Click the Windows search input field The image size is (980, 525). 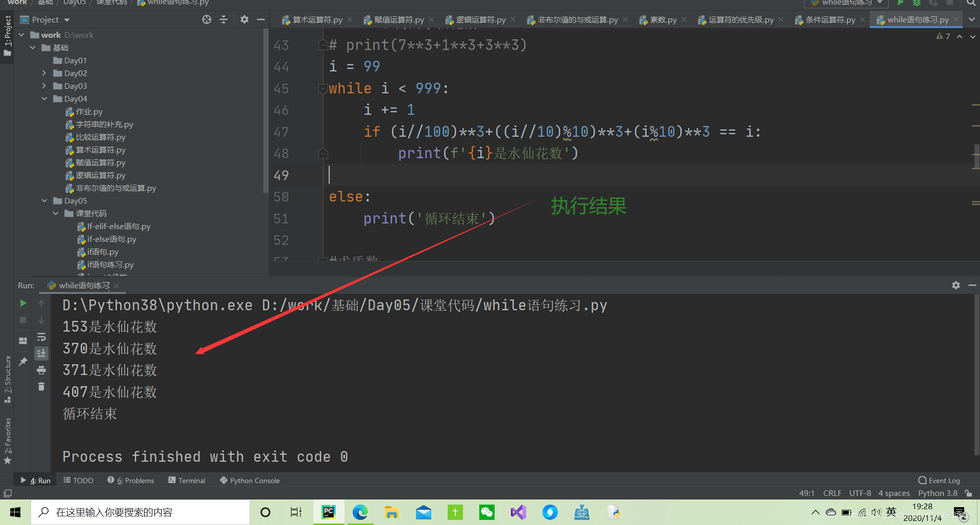point(140,512)
